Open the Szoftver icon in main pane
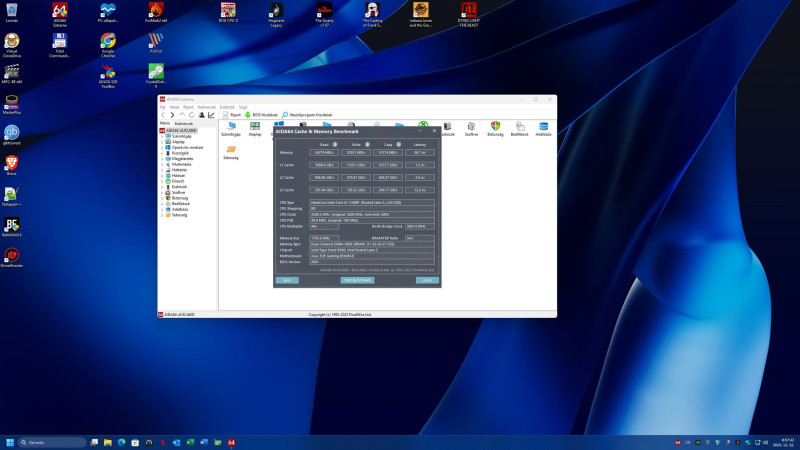800x450 pixels. tap(471, 128)
